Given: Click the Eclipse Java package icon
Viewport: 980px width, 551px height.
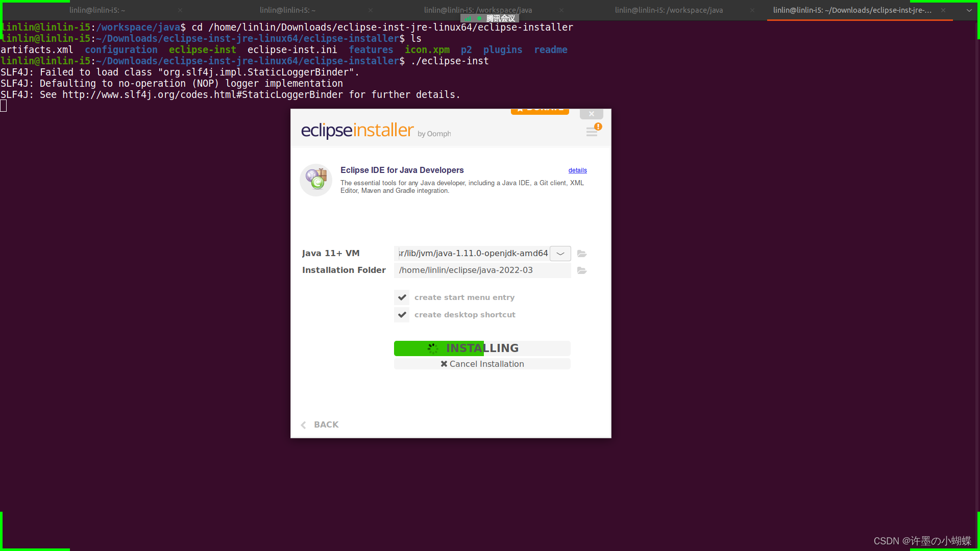Looking at the screenshot, I should (x=316, y=180).
